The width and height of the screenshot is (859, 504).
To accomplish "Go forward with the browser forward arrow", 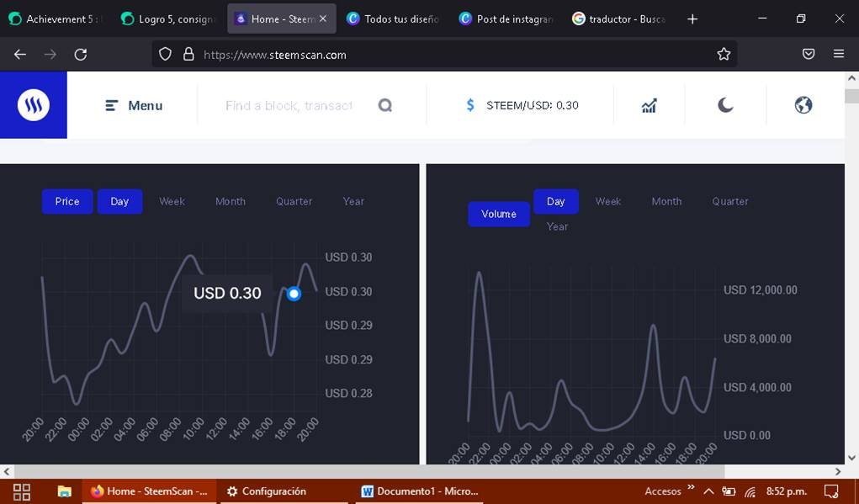I will click(x=50, y=54).
